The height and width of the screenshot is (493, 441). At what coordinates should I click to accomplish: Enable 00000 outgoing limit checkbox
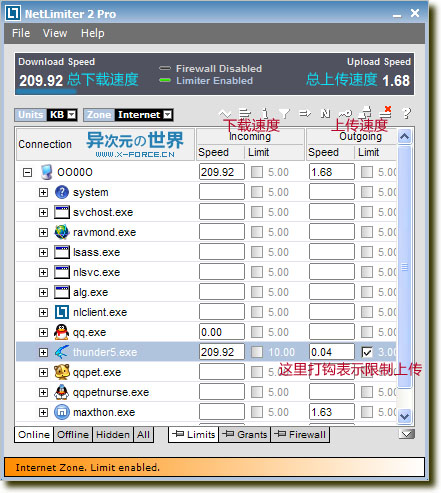(367, 172)
